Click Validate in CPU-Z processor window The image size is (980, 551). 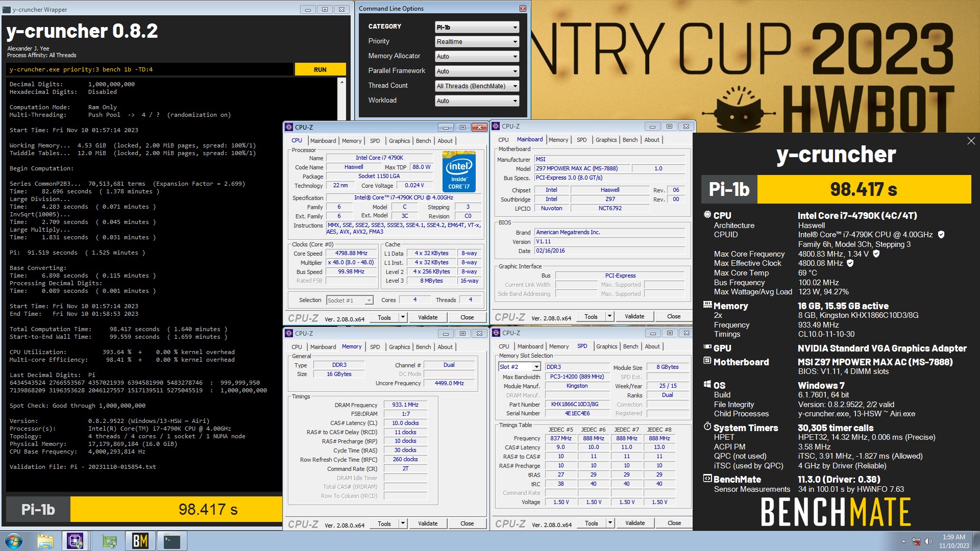pyautogui.click(x=428, y=317)
